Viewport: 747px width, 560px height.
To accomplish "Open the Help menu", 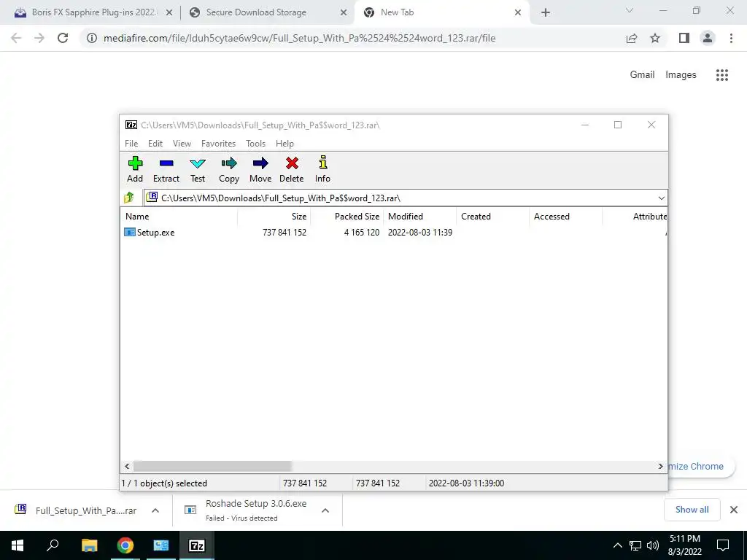I will [x=285, y=144].
